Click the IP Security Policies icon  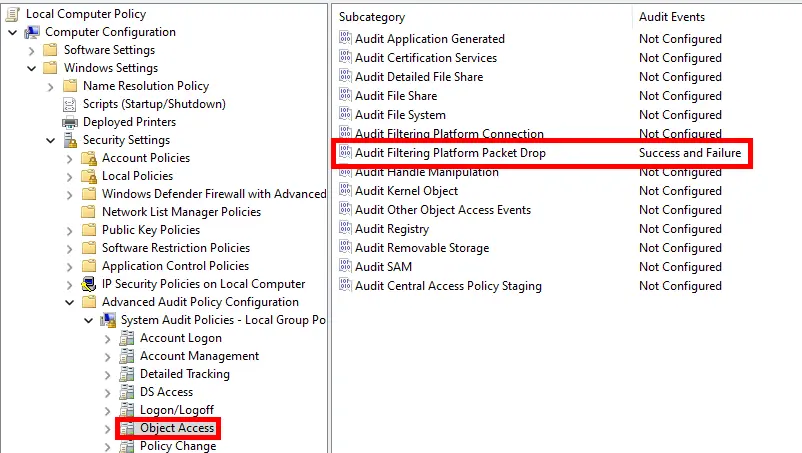click(89, 284)
